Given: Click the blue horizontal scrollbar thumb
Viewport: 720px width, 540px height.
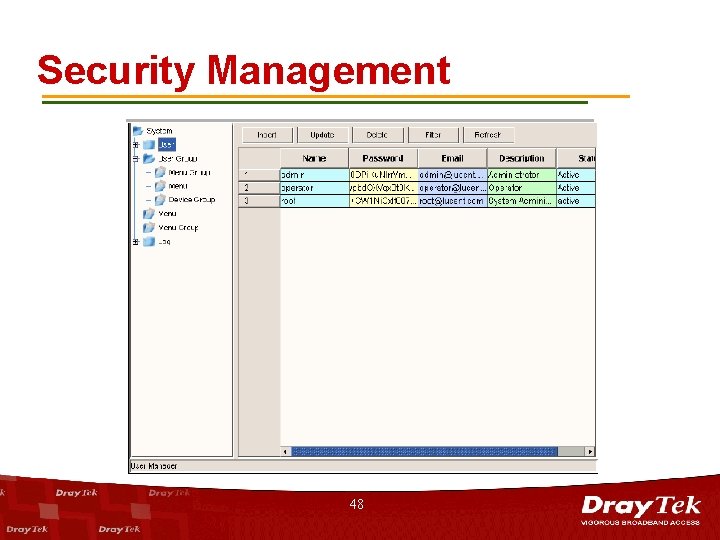Looking at the screenshot, I should [425, 452].
